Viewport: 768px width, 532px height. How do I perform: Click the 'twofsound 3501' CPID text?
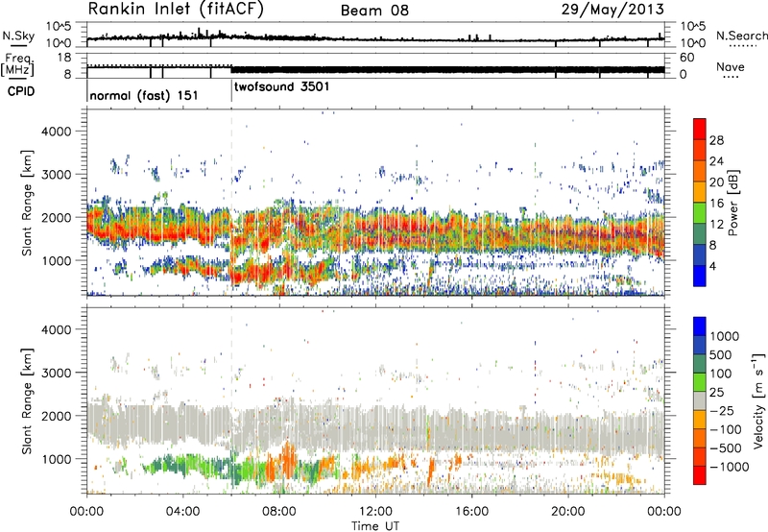tap(281, 86)
